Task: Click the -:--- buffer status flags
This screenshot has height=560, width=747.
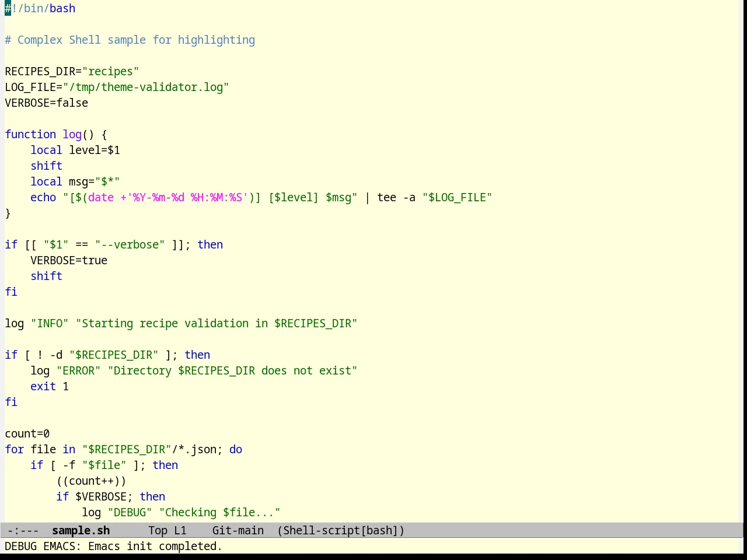Action: tap(23, 530)
